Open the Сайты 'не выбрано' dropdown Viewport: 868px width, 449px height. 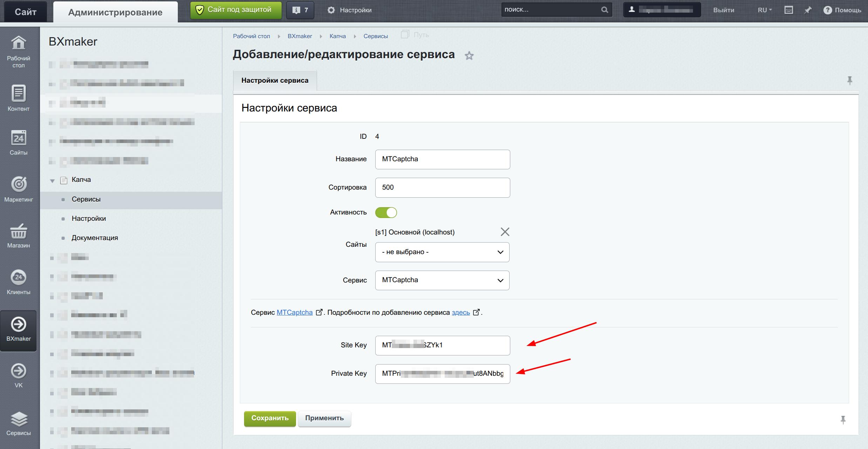point(442,252)
